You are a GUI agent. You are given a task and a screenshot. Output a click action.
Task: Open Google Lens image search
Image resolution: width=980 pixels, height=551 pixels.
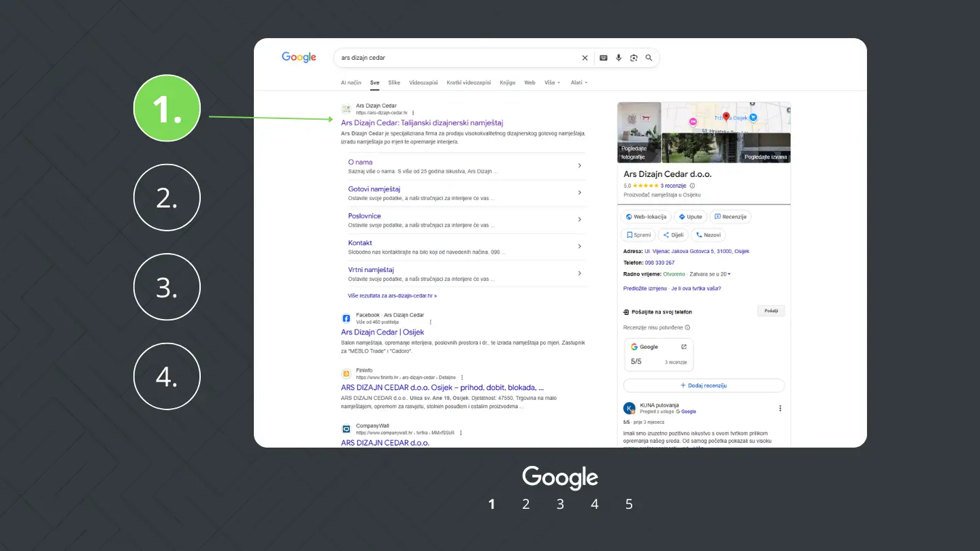click(634, 58)
